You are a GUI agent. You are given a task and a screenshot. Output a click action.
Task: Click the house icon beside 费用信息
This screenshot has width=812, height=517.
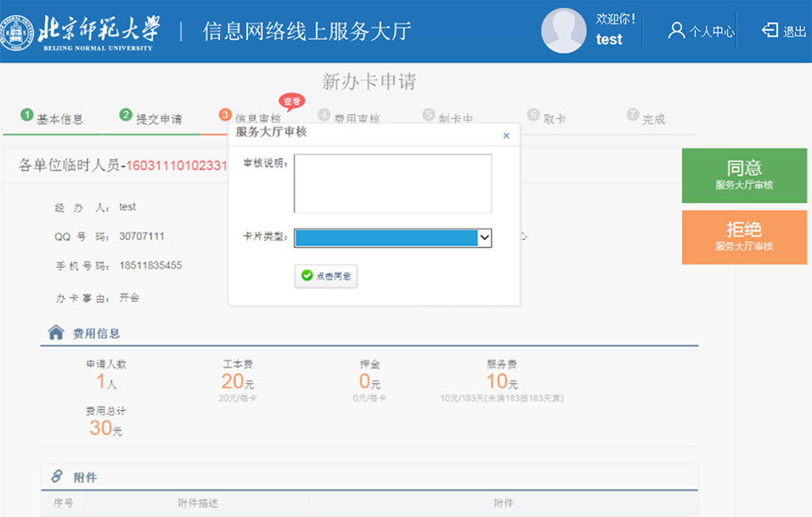coord(56,333)
